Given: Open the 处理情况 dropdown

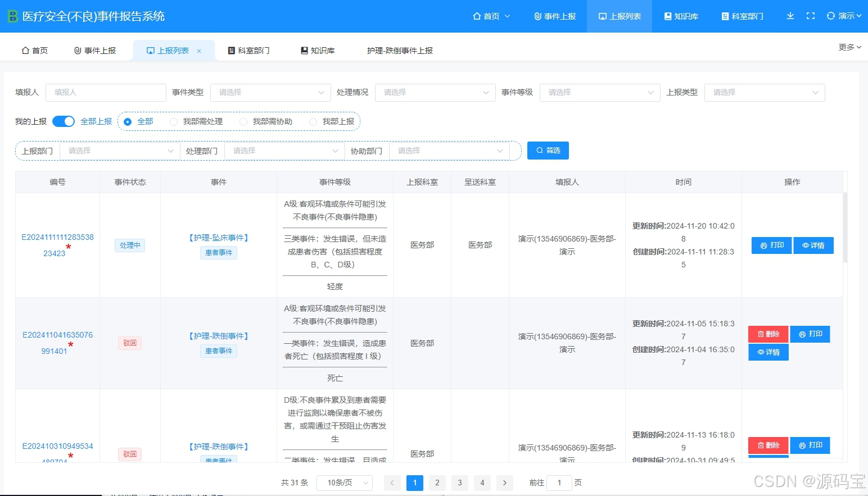Looking at the screenshot, I should pyautogui.click(x=435, y=92).
